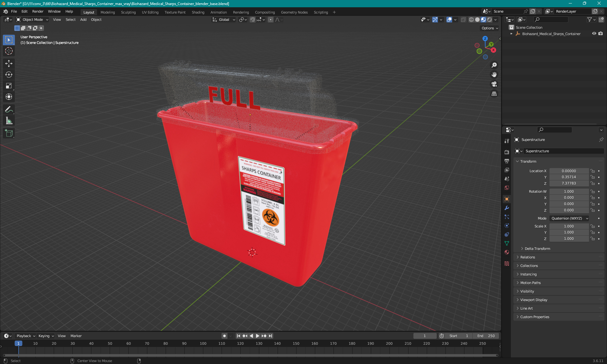This screenshot has width=607, height=364.
Task: Select the Move tool
Action: coord(9,64)
